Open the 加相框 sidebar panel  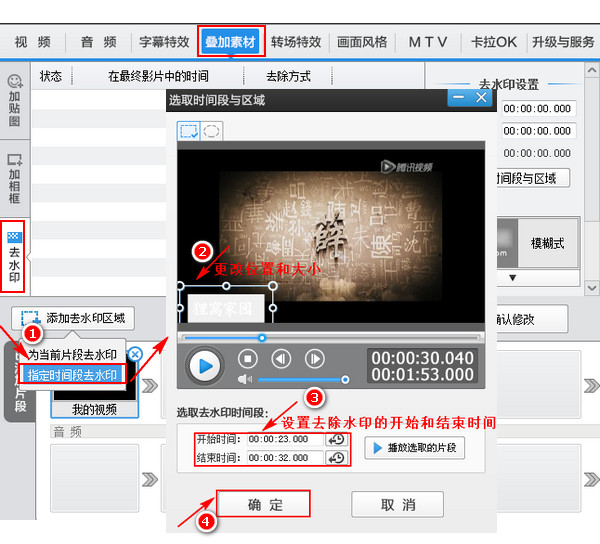click(15, 179)
